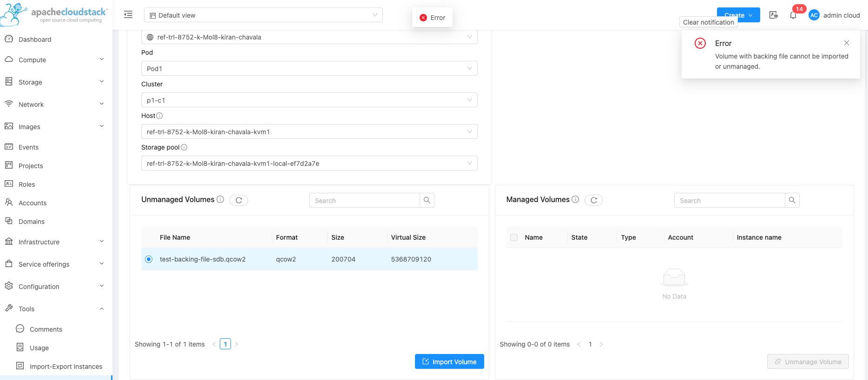Click the Comments icon under Tools
Image resolution: width=868 pixels, height=380 pixels.
coord(20,329)
